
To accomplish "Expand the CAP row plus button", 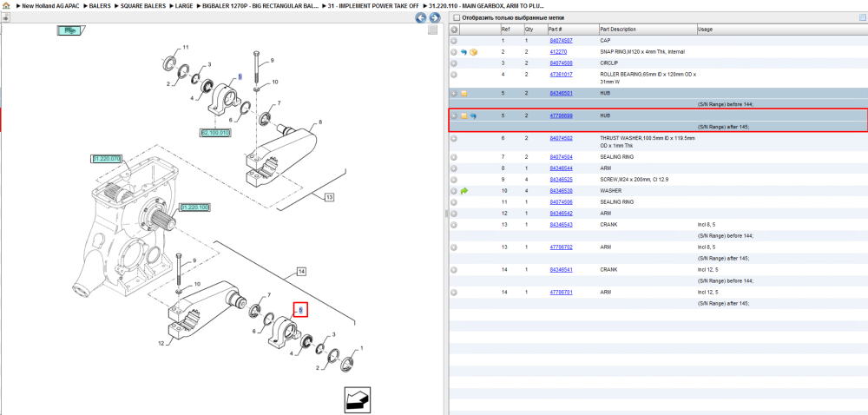I will click(x=454, y=41).
